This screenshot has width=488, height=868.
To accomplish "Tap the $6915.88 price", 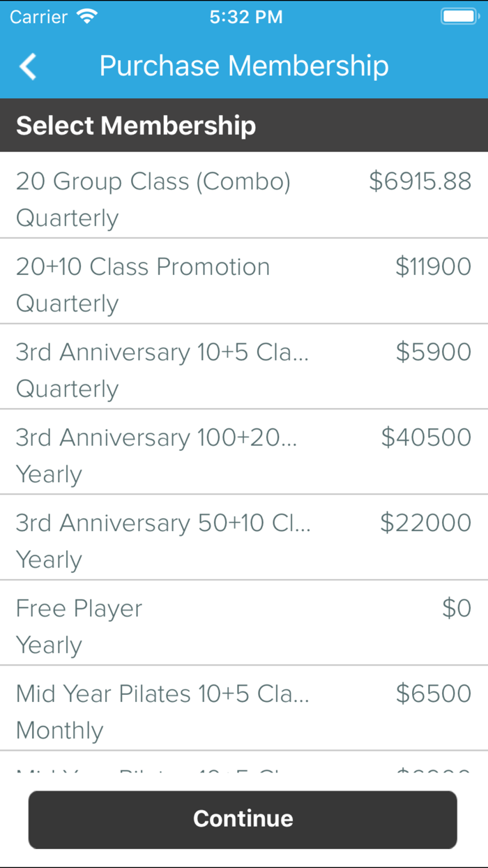I will coord(420,181).
